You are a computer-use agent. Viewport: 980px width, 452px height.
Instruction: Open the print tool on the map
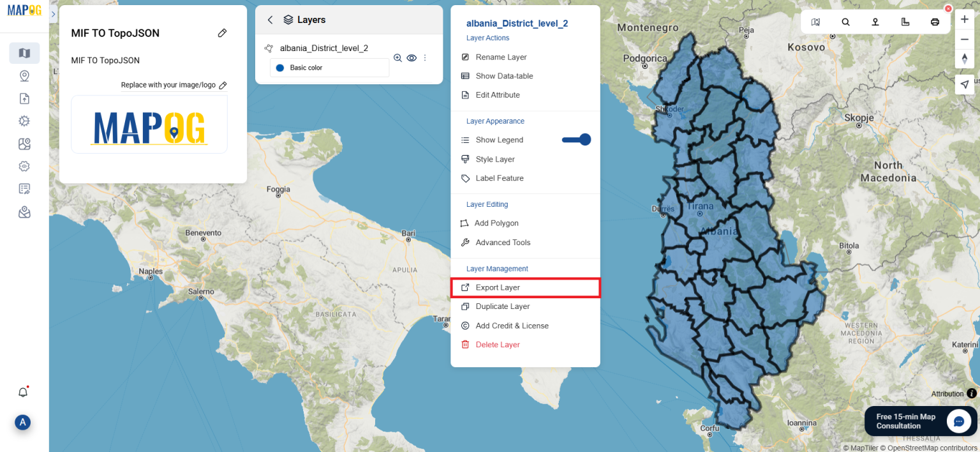[935, 21]
